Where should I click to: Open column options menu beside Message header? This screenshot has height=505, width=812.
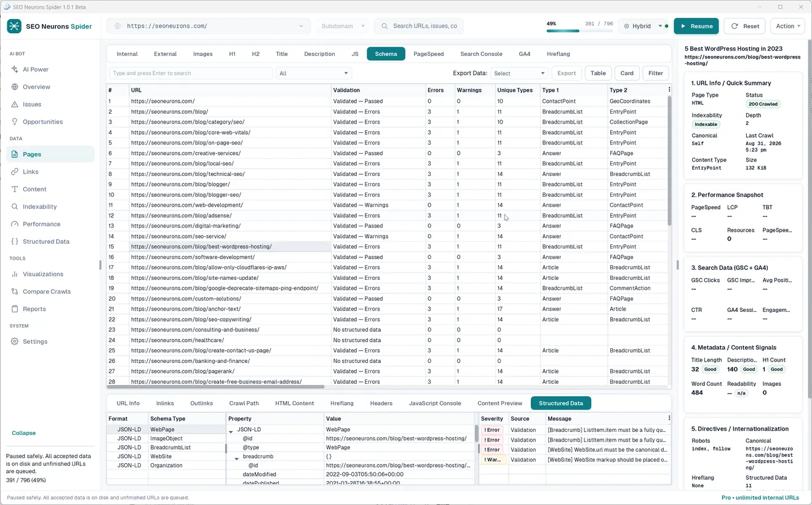669,418
